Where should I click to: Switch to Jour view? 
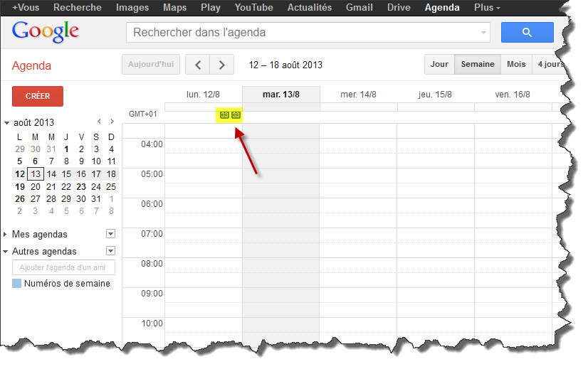(x=439, y=64)
